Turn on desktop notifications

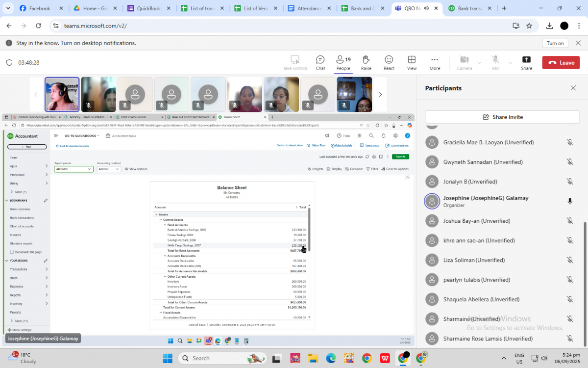[x=555, y=43]
